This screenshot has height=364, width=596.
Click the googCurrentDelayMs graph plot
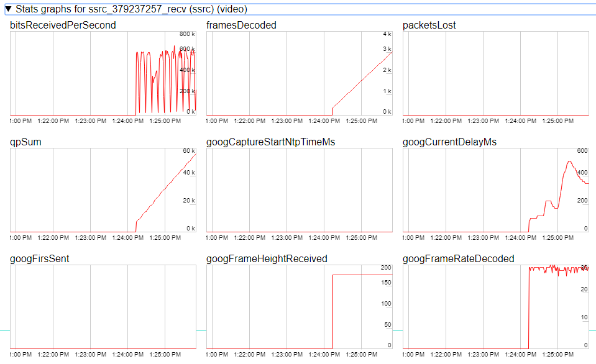click(495, 190)
